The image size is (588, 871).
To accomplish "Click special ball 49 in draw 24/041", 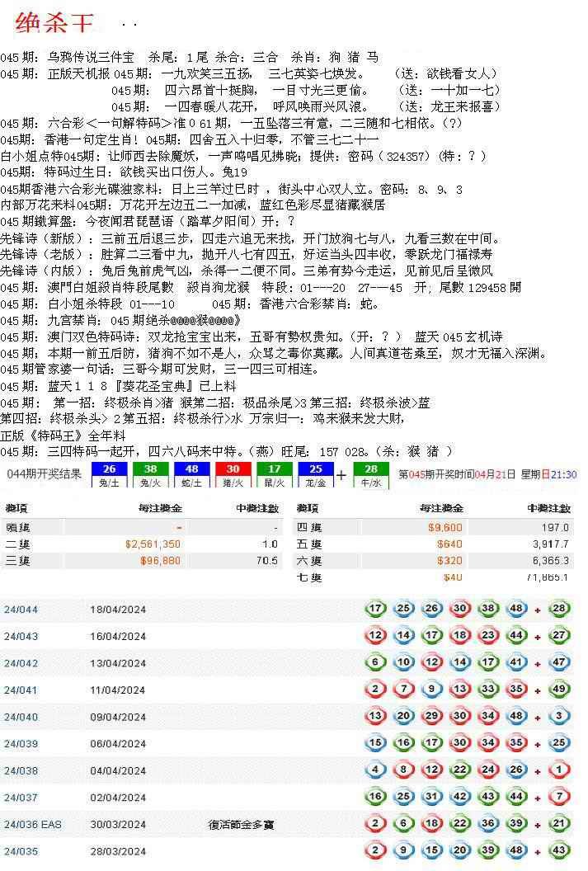I will (559, 690).
